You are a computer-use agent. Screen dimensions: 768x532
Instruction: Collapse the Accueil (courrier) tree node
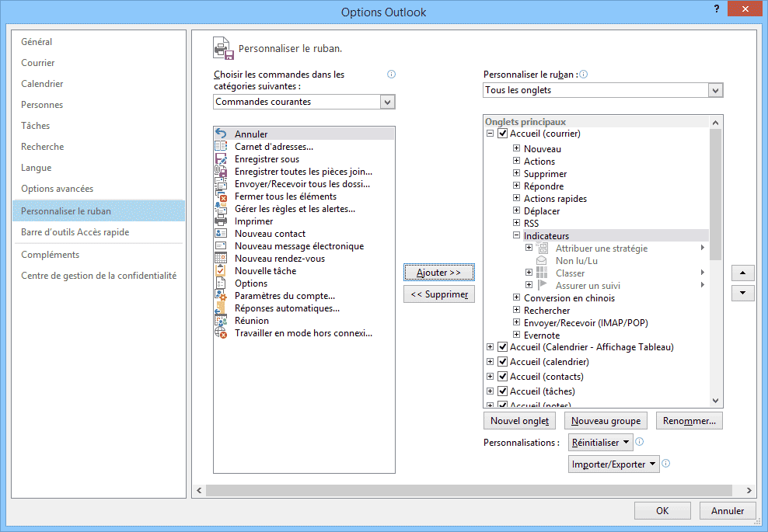coord(490,133)
